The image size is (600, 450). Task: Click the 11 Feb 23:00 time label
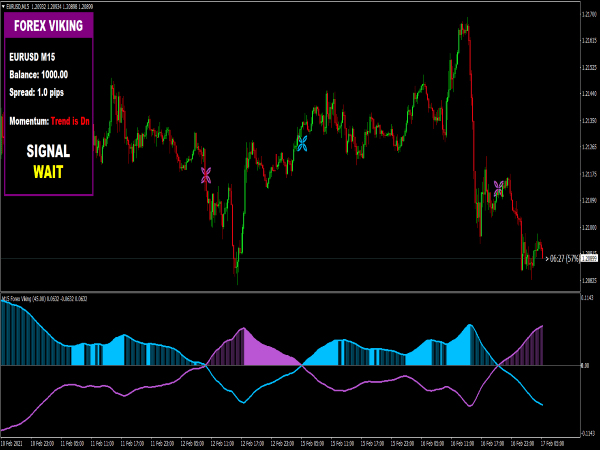click(162, 443)
